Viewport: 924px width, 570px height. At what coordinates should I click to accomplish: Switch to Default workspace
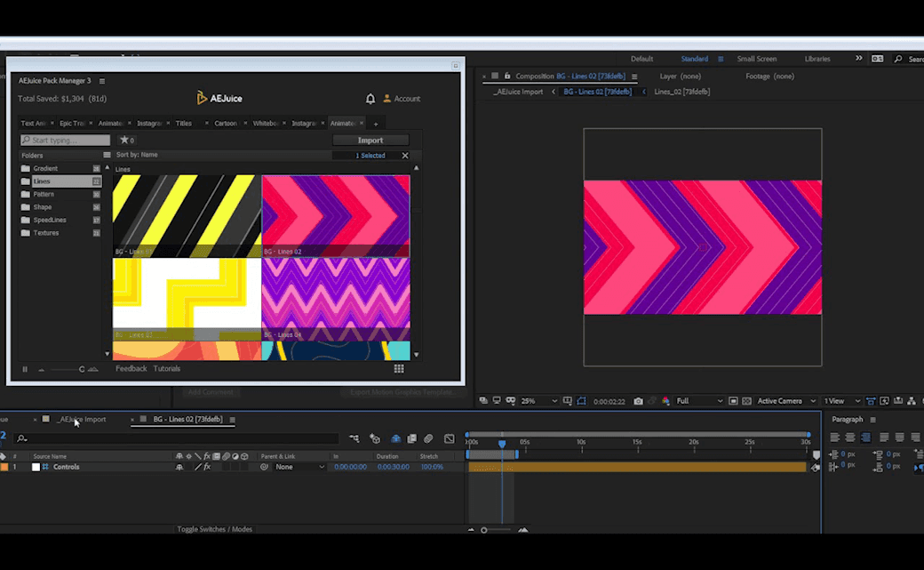[641, 59]
